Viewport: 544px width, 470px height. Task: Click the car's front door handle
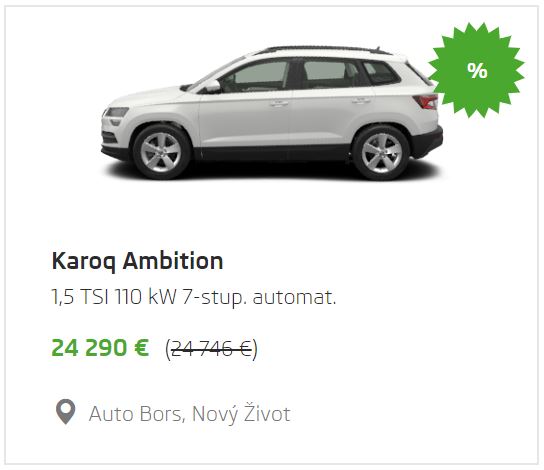tap(279, 103)
